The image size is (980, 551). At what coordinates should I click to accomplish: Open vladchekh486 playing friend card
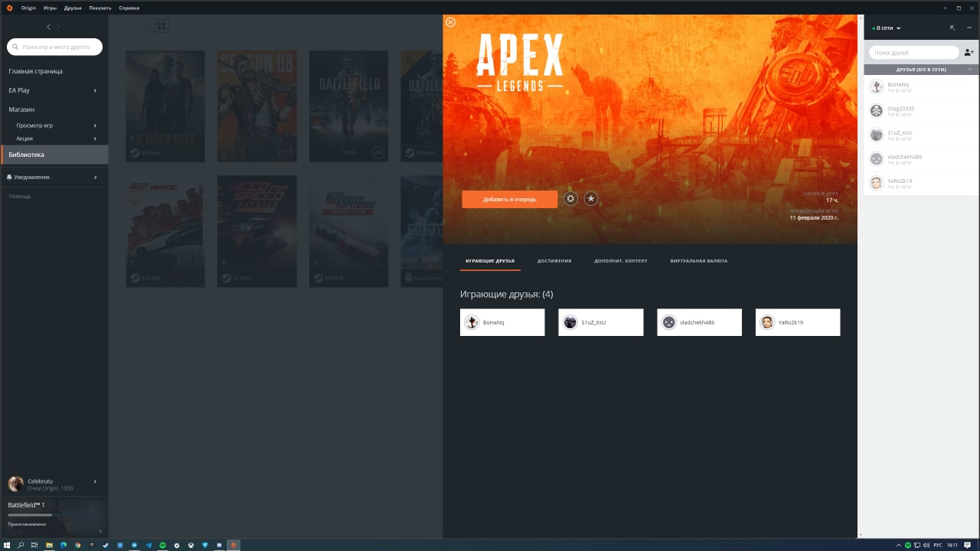pyautogui.click(x=700, y=322)
